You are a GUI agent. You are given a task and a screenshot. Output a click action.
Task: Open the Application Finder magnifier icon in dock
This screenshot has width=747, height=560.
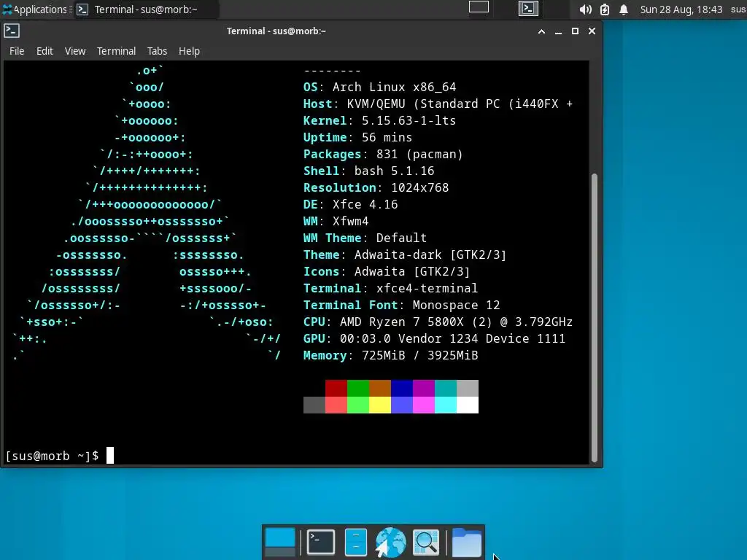(425, 542)
